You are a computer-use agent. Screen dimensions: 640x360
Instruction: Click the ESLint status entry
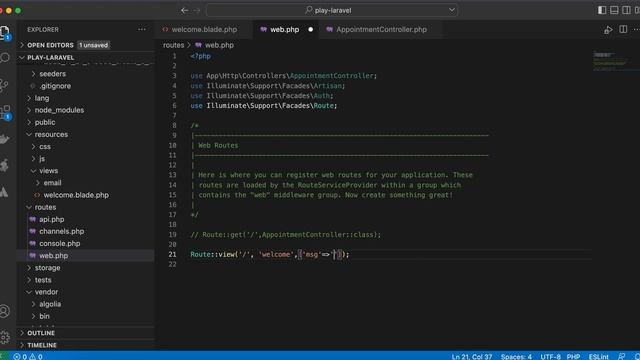pos(598,356)
